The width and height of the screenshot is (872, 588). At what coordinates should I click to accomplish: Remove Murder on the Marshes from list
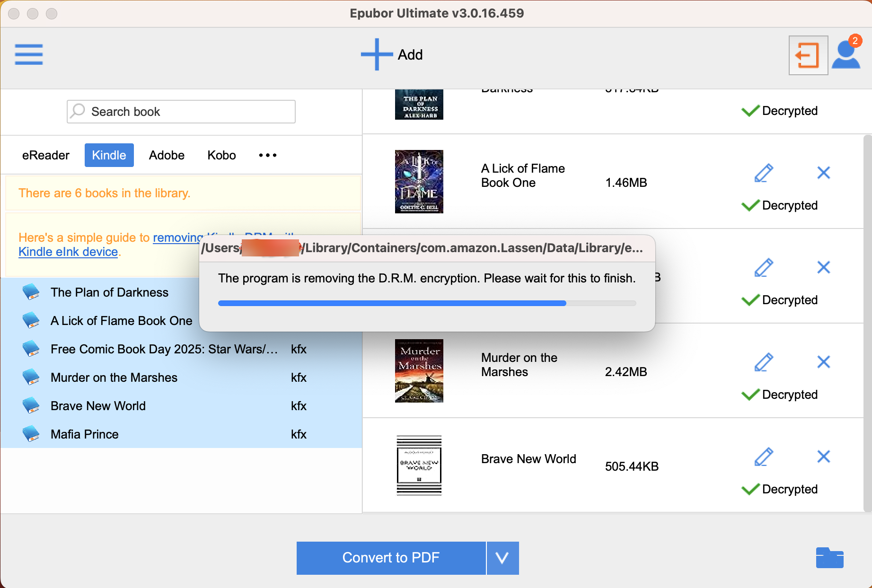(823, 362)
